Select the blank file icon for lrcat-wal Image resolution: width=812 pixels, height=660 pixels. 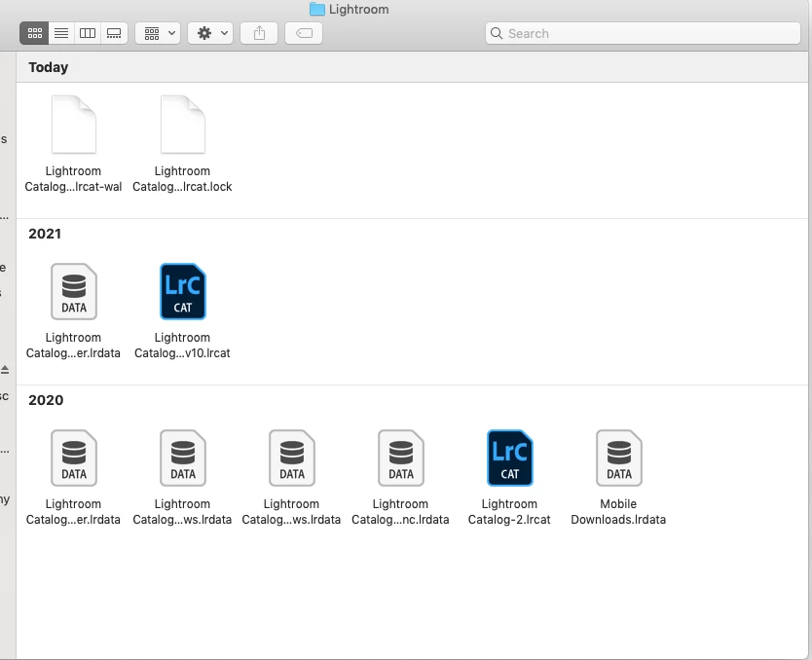click(x=74, y=125)
